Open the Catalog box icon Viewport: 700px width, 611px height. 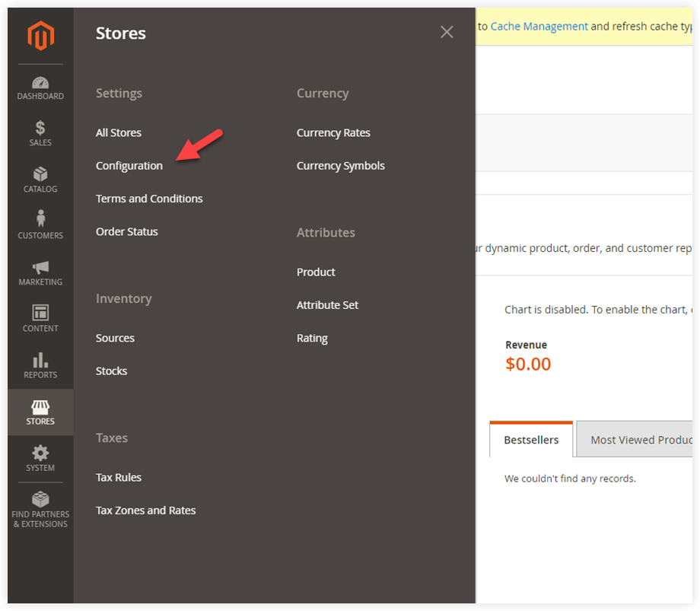tap(40, 174)
